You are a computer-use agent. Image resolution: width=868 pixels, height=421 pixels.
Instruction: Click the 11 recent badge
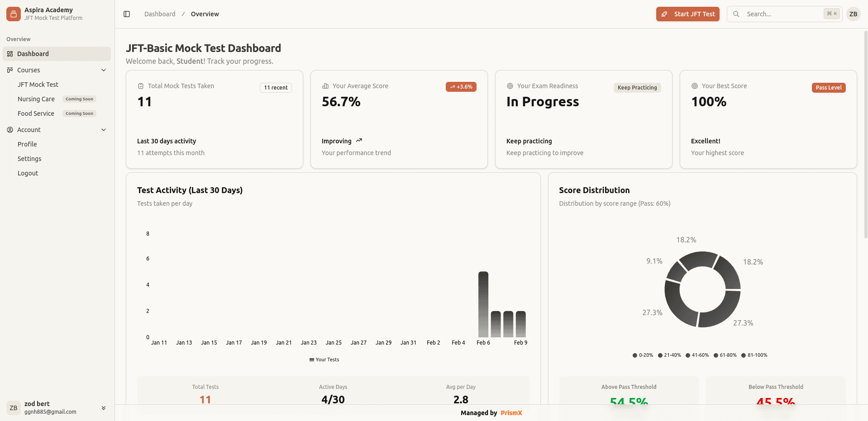coord(276,88)
